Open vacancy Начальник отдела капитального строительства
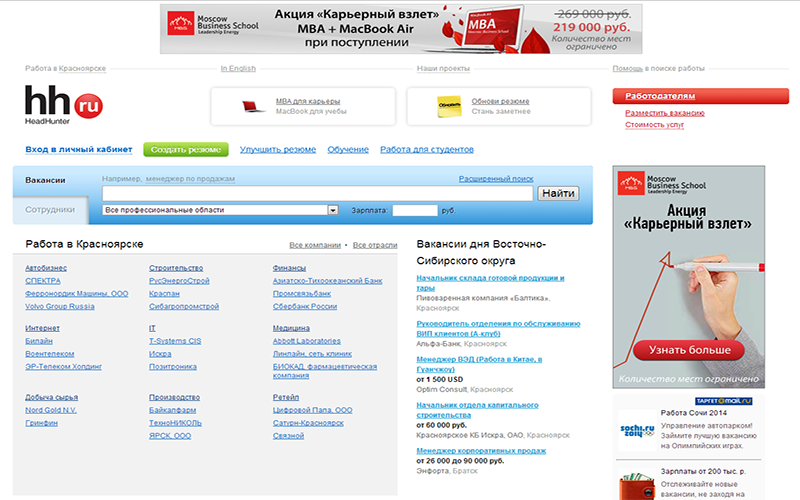Viewport: 800px width, 500px height. pyautogui.click(x=477, y=410)
